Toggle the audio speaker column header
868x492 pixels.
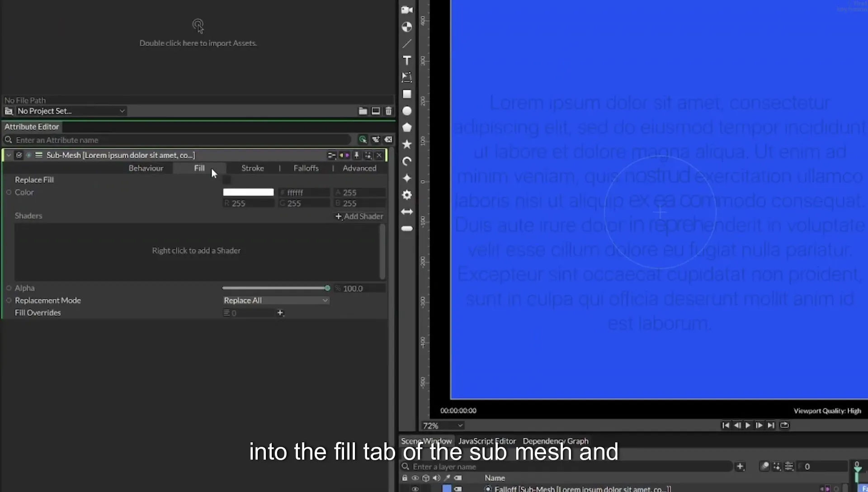pos(436,478)
